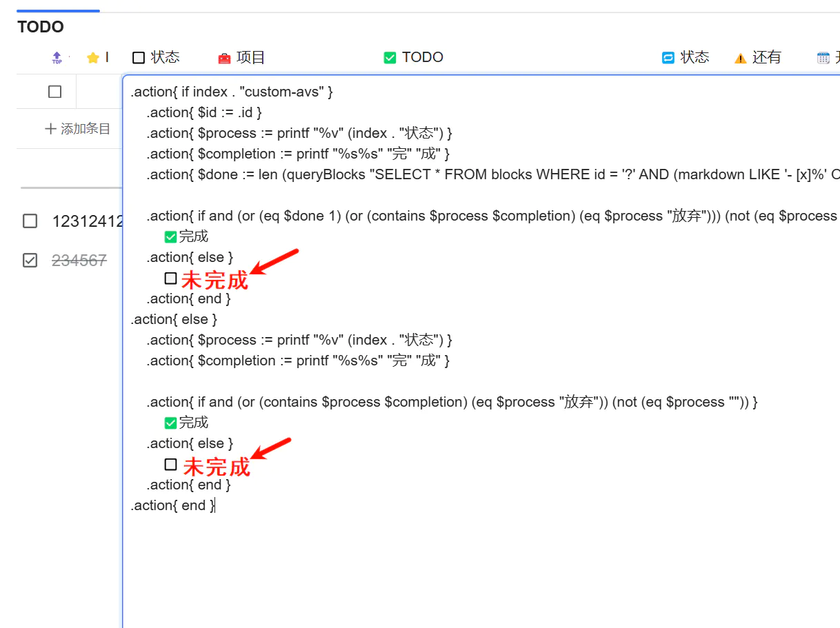Click the struck-through 234567 row text
Viewport: 840px width, 628px height.
(x=79, y=260)
